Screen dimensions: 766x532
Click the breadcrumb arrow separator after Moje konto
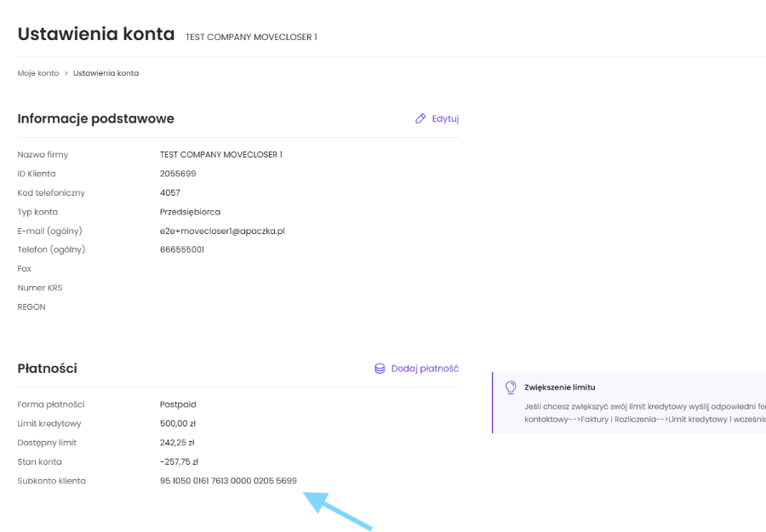coord(66,73)
